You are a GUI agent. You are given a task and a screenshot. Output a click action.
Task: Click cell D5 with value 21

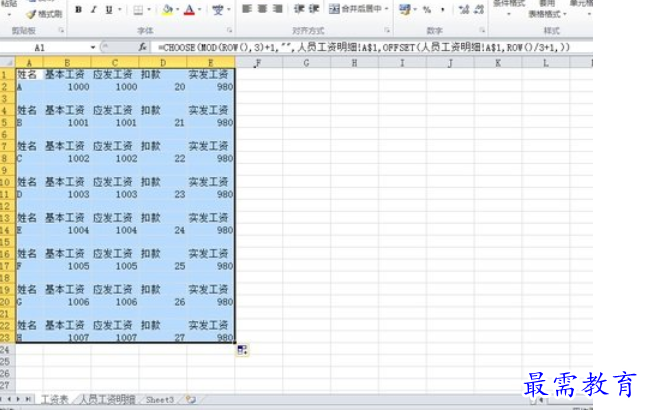coord(163,123)
